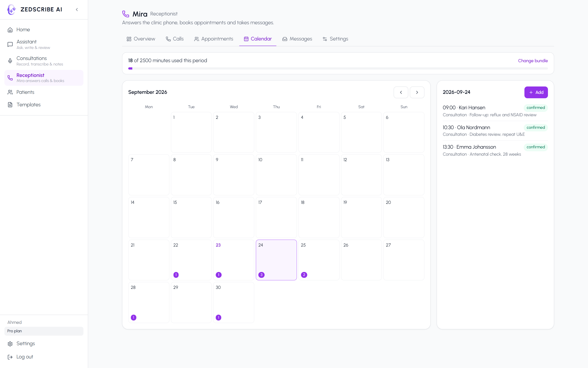Click the Mira phone icon in header
The width and height of the screenshot is (588, 368).
click(126, 14)
